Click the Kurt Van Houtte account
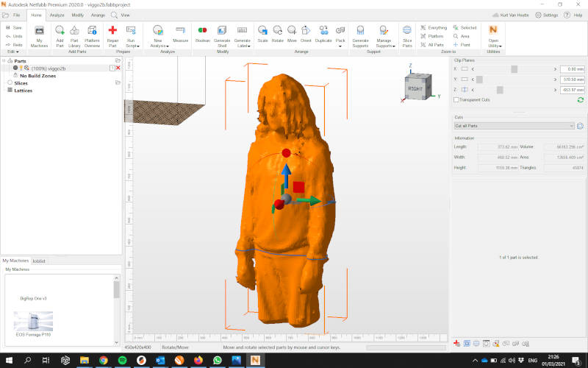Viewport: 588px width, 368px height. (x=510, y=15)
